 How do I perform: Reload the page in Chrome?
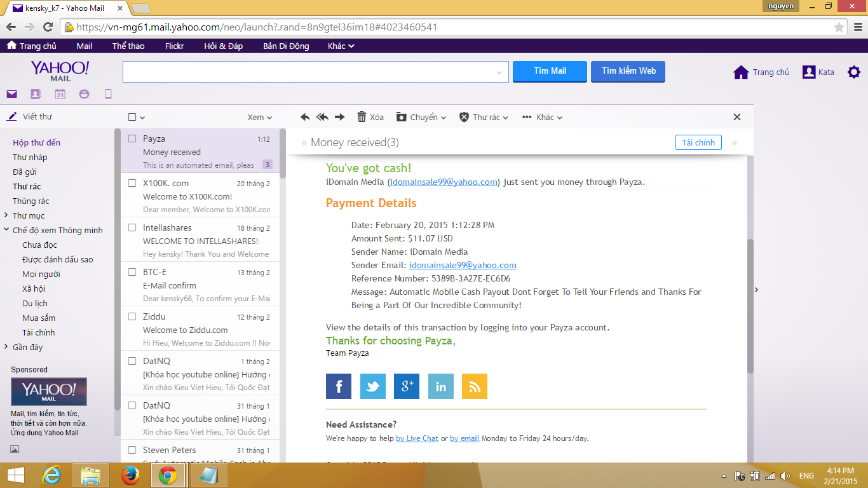click(x=48, y=27)
